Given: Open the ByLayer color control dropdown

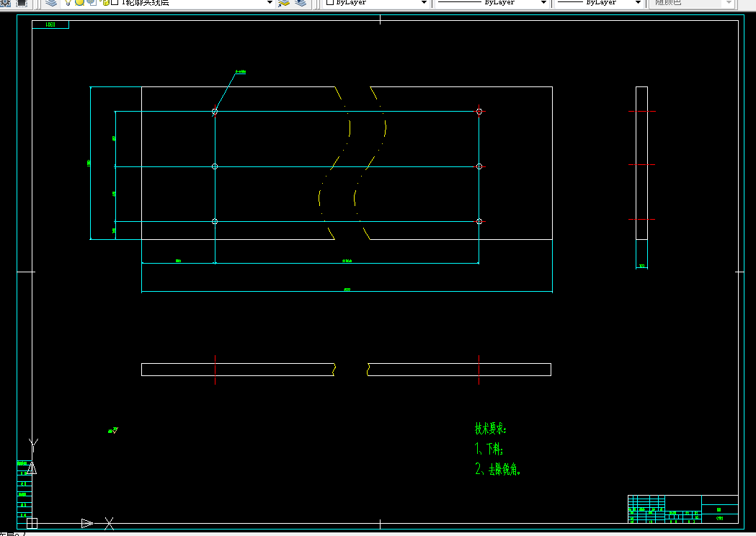Looking at the screenshot, I should 424,2.
